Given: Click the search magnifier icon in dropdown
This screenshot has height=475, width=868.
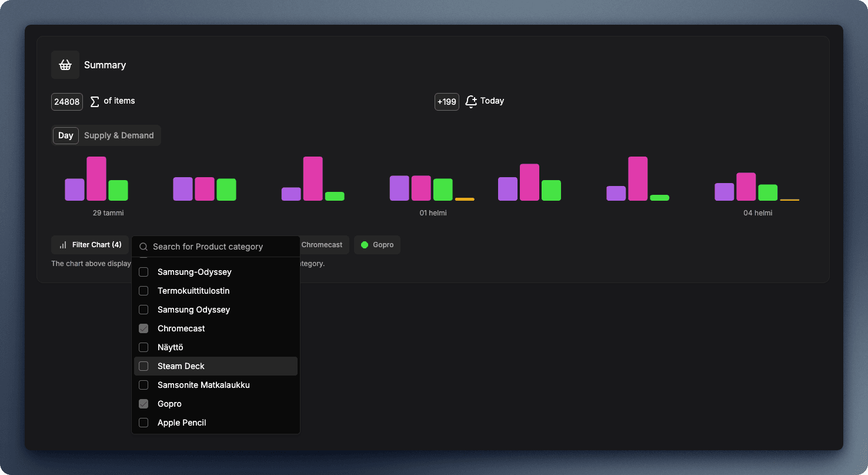Looking at the screenshot, I should (x=143, y=247).
